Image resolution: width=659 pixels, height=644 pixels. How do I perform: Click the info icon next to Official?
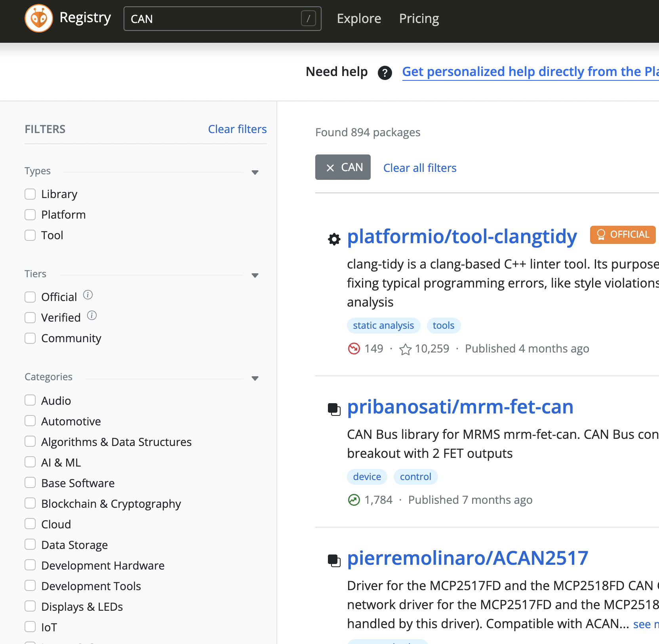(x=88, y=295)
